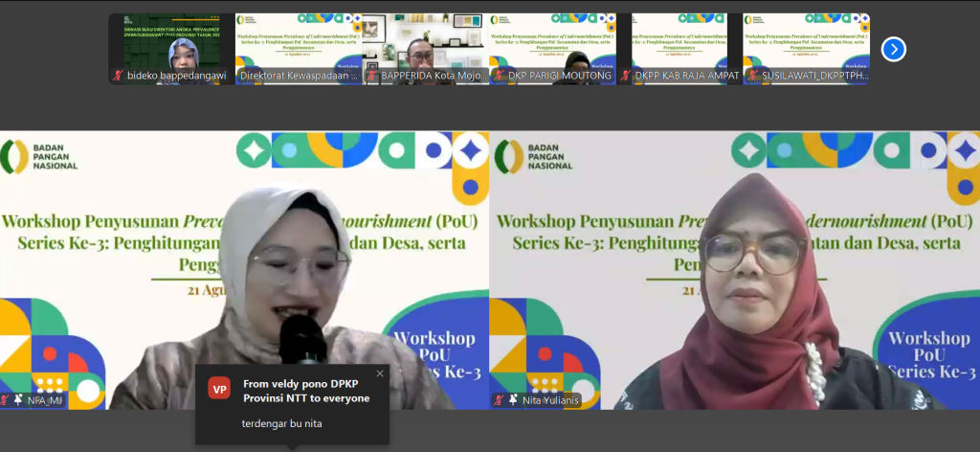
Task: Click the VP avatar in chat notification
Action: (x=219, y=390)
